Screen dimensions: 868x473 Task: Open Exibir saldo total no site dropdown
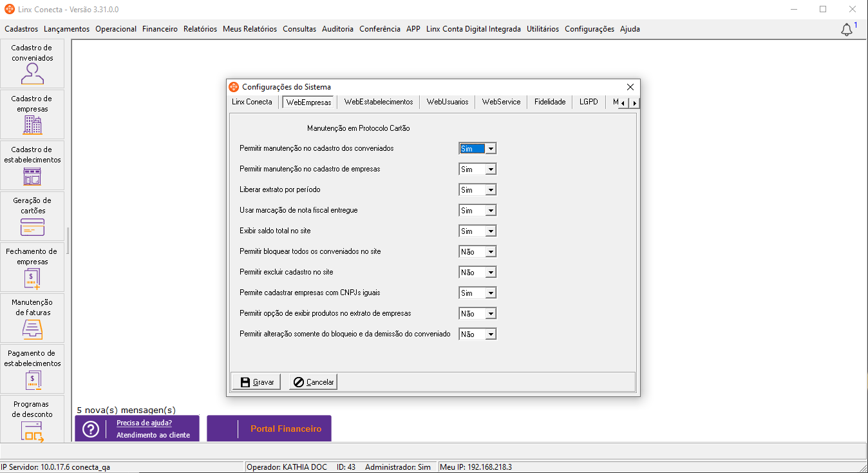pyautogui.click(x=491, y=231)
